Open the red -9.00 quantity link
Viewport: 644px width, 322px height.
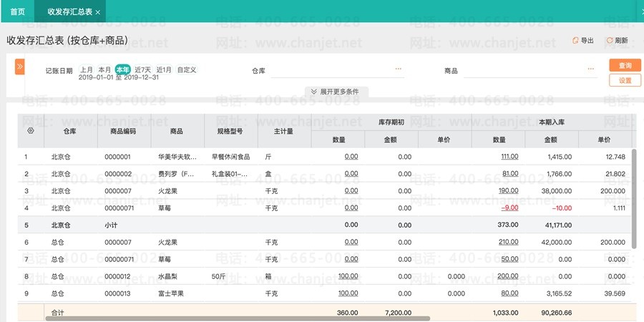tap(509, 208)
